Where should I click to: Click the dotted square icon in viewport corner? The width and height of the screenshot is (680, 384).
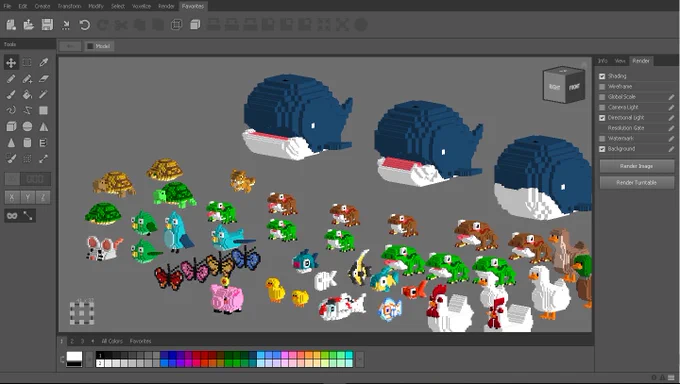pyautogui.click(x=82, y=312)
